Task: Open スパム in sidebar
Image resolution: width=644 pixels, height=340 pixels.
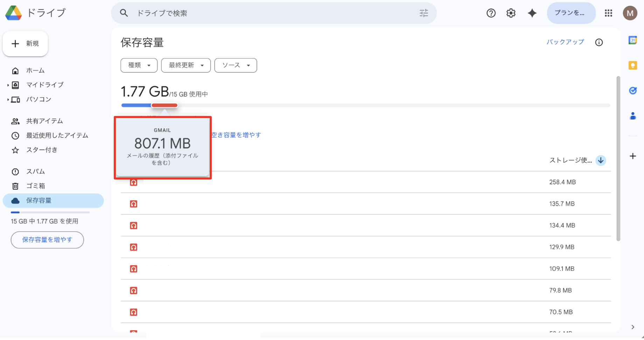Action: click(35, 172)
